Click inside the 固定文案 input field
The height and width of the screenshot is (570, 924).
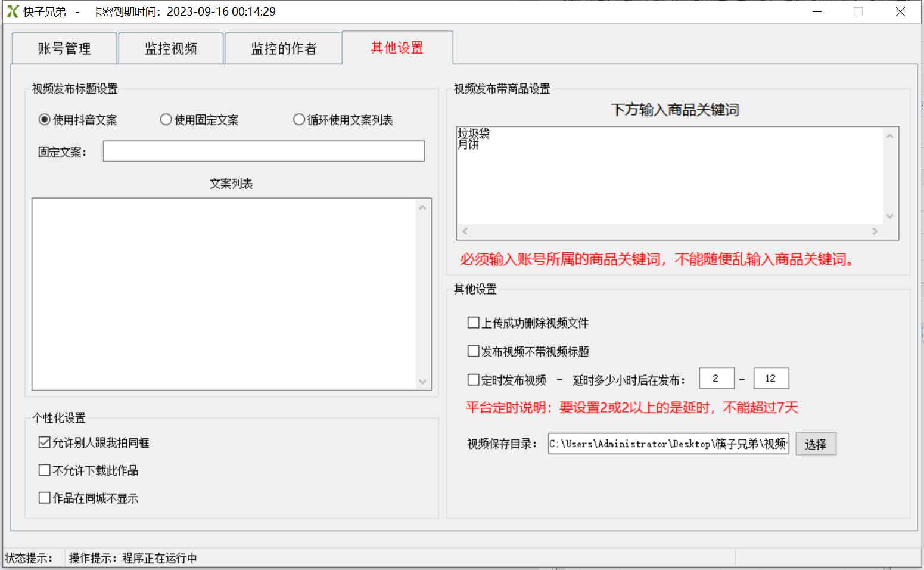pyautogui.click(x=263, y=151)
